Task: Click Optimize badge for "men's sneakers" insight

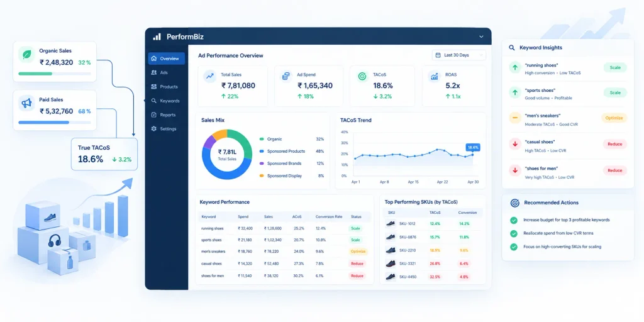Action: [614, 118]
